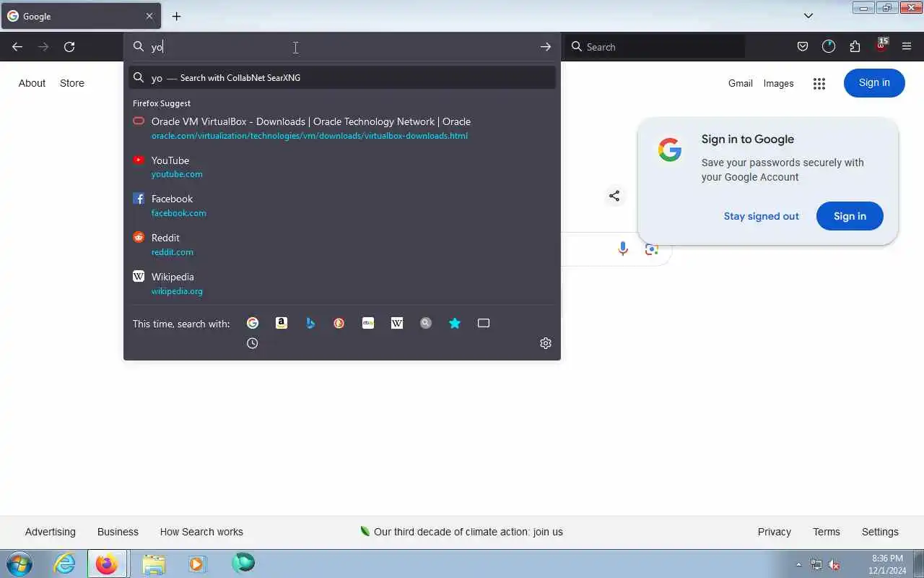The height and width of the screenshot is (578, 924).
Task: Open the Business footer link
Action: tap(118, 532)
